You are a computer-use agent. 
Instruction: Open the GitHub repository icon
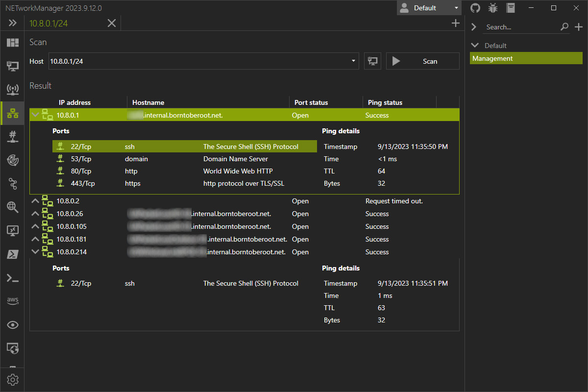pyautogui.click(x=475, y=8)
